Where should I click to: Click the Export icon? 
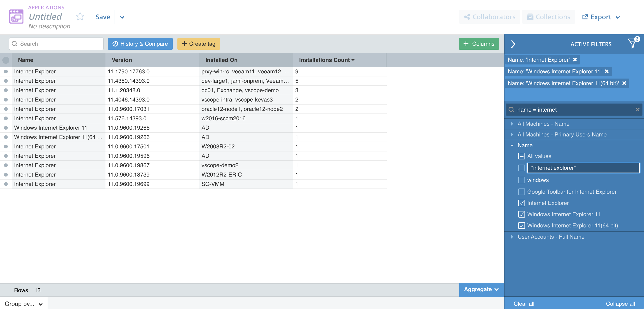584,16
